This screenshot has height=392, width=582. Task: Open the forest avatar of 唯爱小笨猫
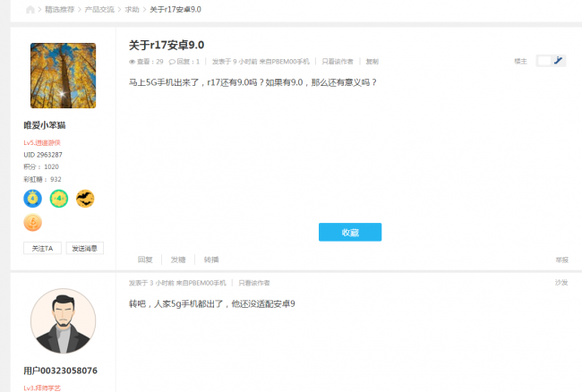click(x=63, y=76)
